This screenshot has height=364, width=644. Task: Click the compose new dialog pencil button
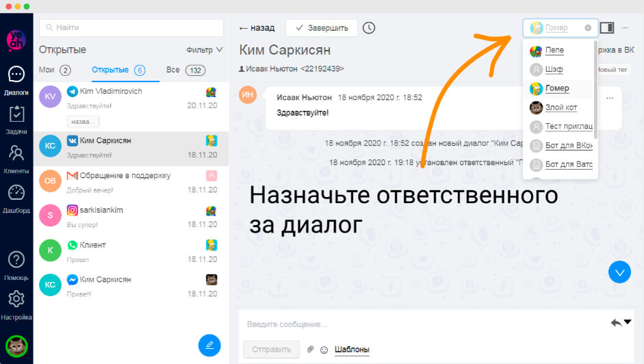click(x=209, y=345)
